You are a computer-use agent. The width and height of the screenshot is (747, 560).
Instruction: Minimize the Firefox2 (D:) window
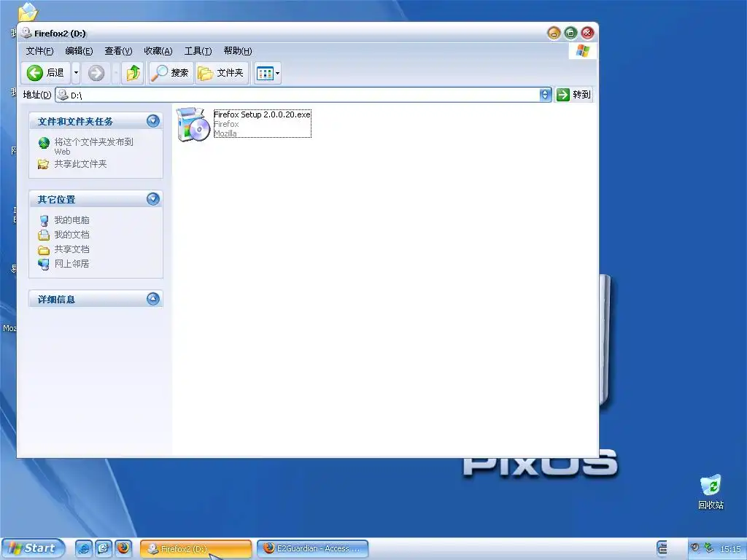tap(554, 33)
